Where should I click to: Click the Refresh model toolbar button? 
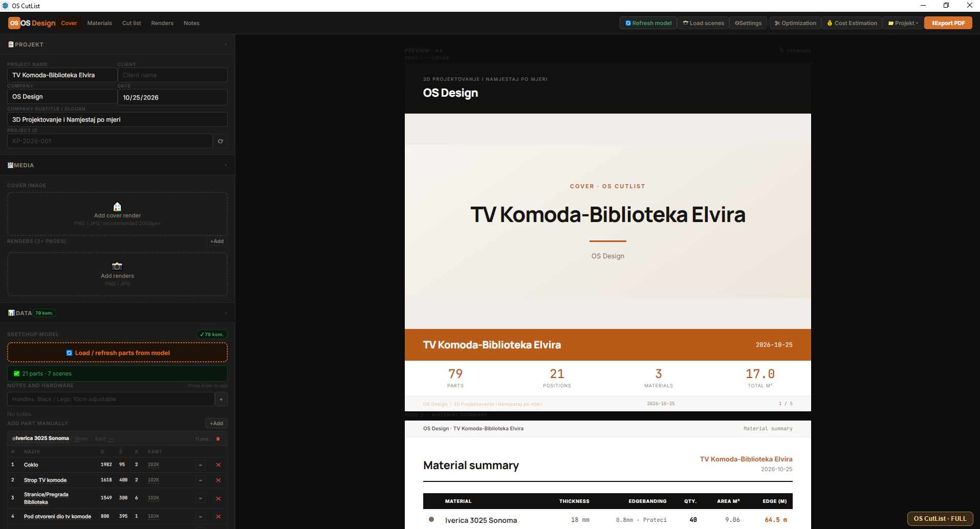[648, 23]
